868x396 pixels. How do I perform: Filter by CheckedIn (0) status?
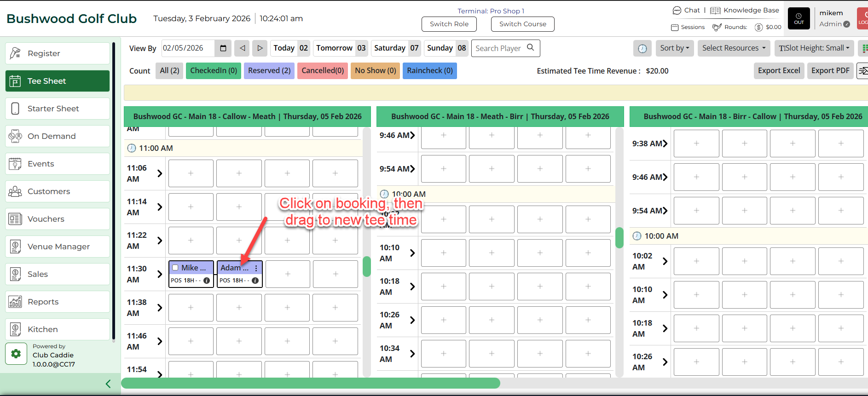point(214,71)
